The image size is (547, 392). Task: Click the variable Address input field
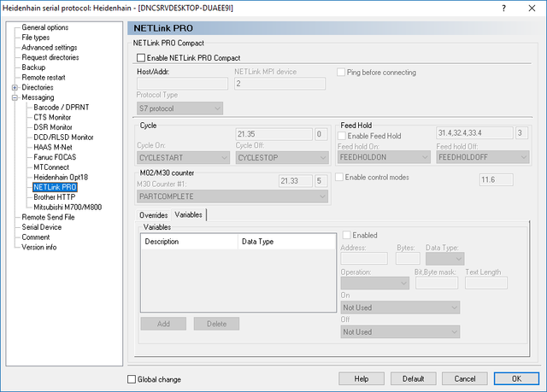coord(364,259)
